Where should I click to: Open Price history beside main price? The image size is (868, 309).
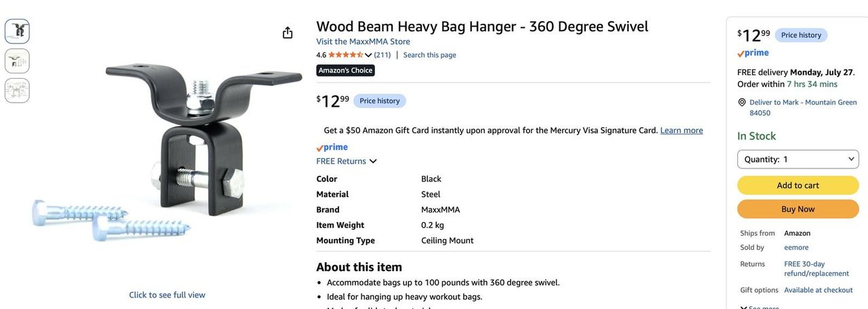coord(380,101)
